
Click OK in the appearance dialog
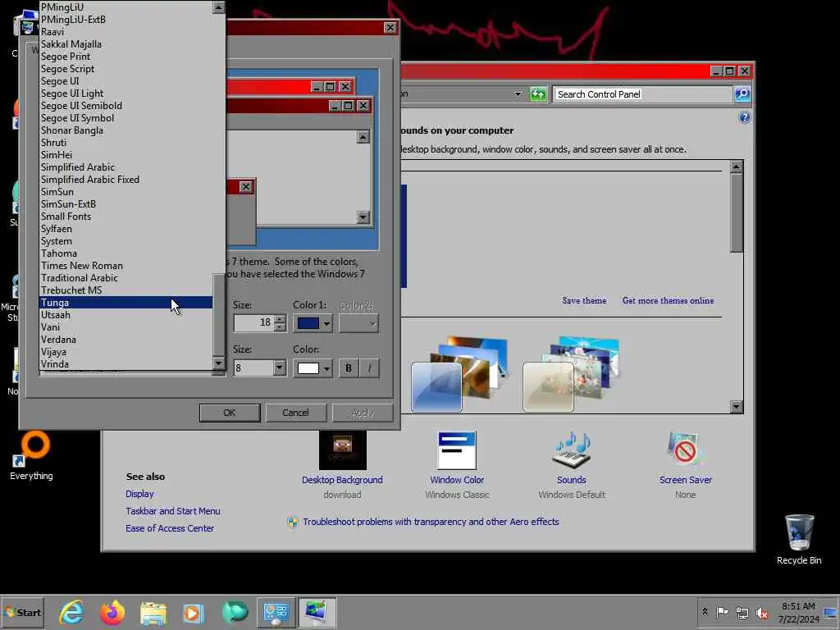pyautogui.click(x=230, y=413)
